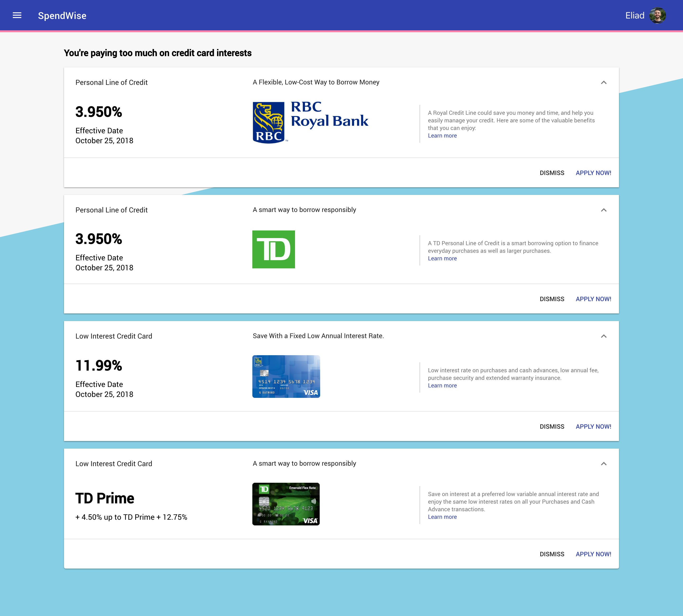
Task: Apply now for the RBC Royal Credit Line
Action: pos(593,173)
